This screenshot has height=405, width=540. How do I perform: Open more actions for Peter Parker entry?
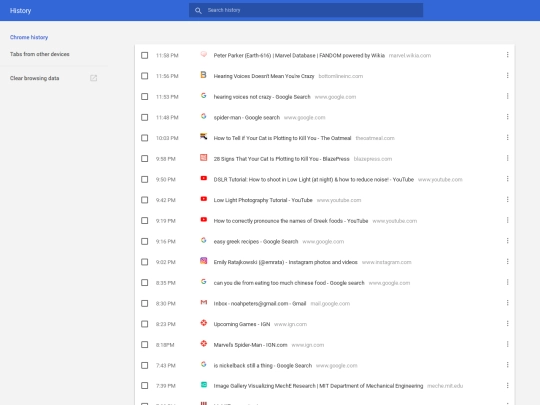pos(507,55)
